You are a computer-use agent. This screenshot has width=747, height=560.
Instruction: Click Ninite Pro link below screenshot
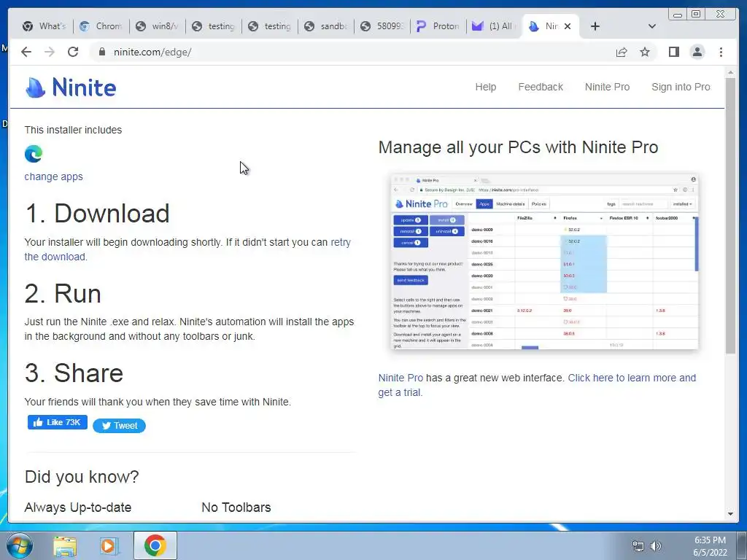click(x=400, y=378)
